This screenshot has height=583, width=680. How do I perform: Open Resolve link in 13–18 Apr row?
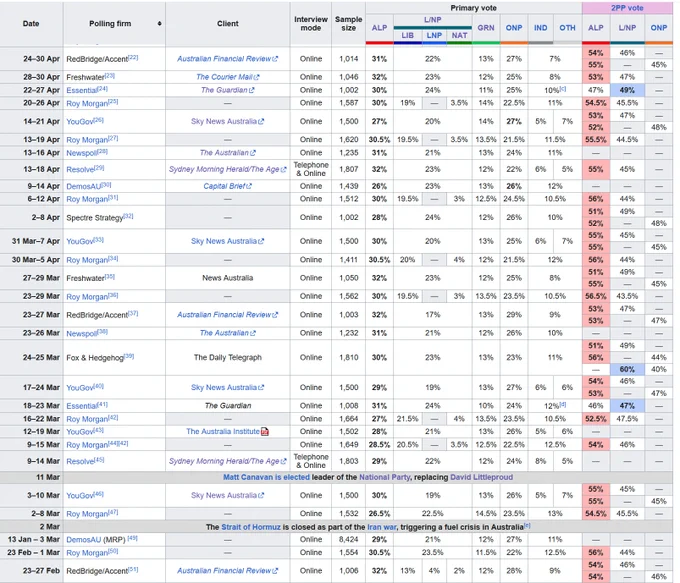pos(80,170)
